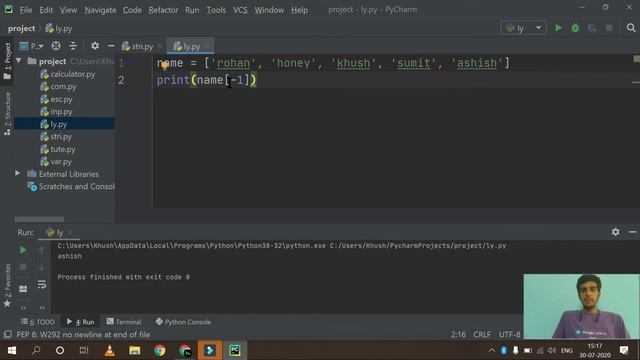Image resolution: width=640 pixels, height=360 pixels.
Task: Click the stop icon in top toolbar
Action: [x=609, y=28]
